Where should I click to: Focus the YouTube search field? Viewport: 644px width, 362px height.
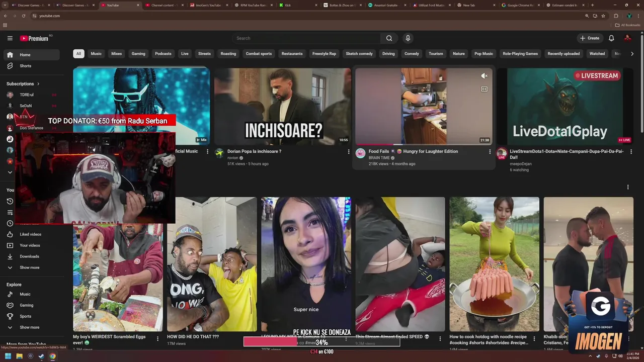coord(306,38)
